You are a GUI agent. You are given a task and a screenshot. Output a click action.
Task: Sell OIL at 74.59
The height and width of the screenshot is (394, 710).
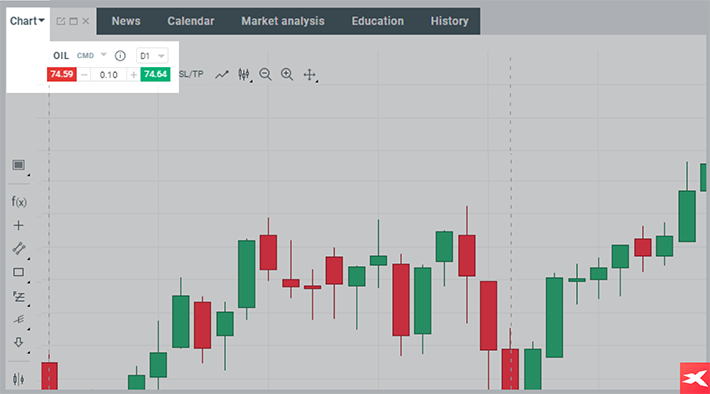[x=62, y=74]
